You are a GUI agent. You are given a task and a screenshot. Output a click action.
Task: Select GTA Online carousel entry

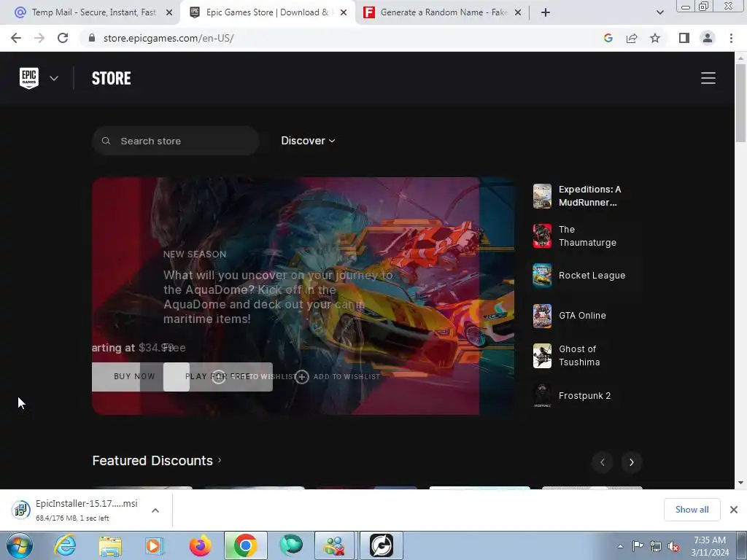[587, 316]
